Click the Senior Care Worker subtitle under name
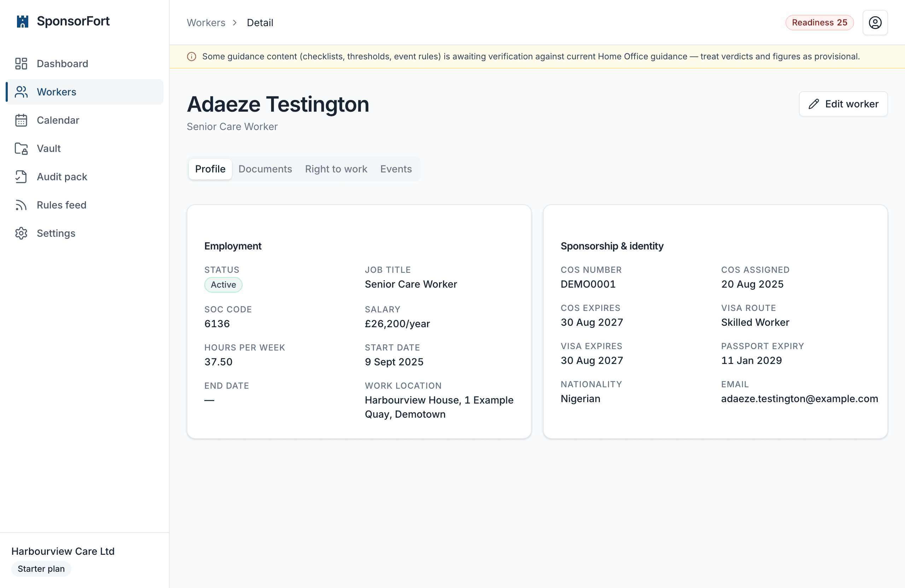Image resolution: width=905 pixels, height=588 pixels. click(x=232, y=127)
